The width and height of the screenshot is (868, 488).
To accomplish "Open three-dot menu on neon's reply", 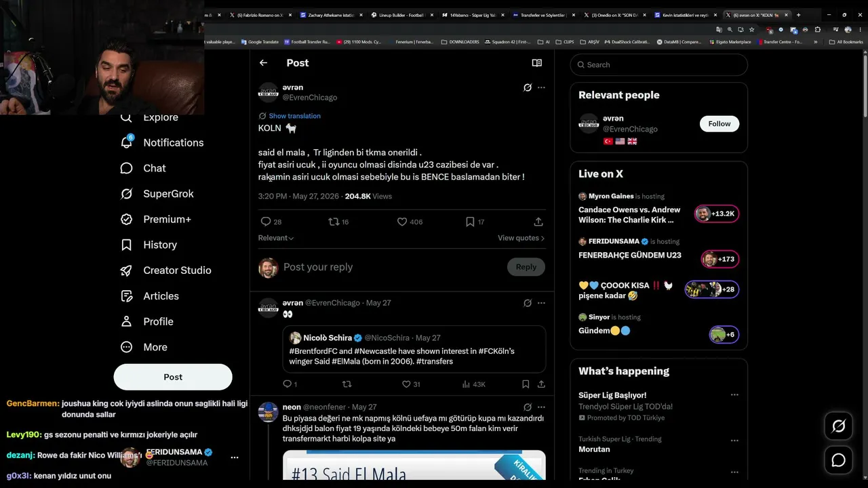I will click(x=541, y=407).
